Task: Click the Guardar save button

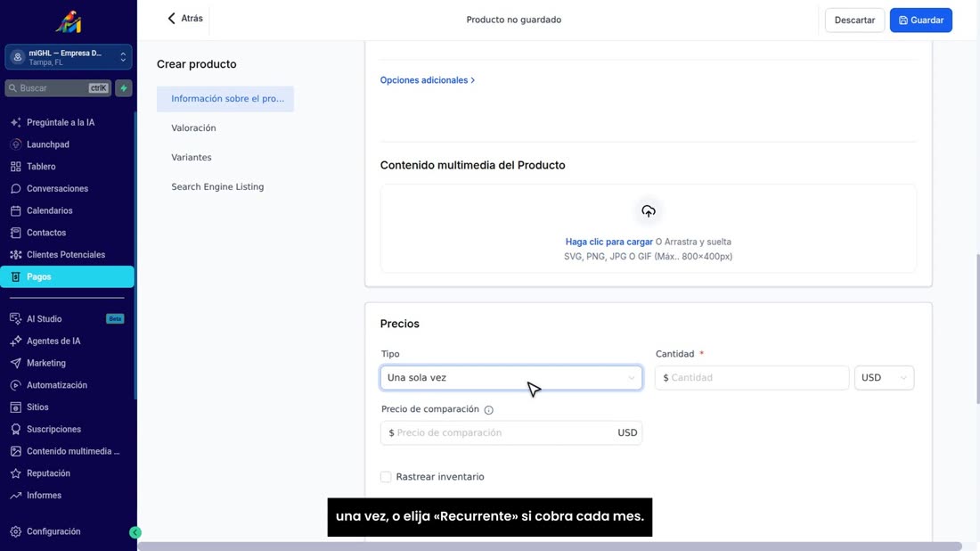Action: tap(920, 20)
